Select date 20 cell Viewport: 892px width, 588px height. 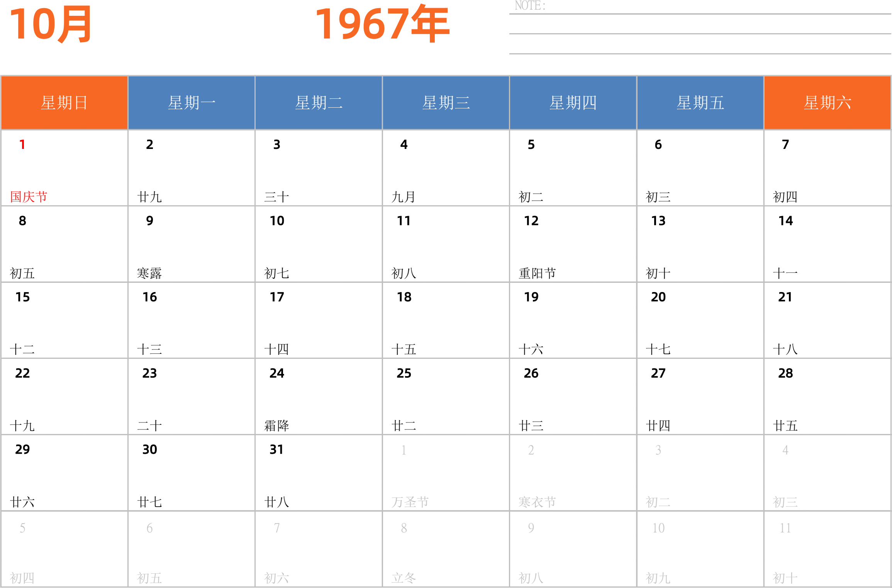[700, 320]
